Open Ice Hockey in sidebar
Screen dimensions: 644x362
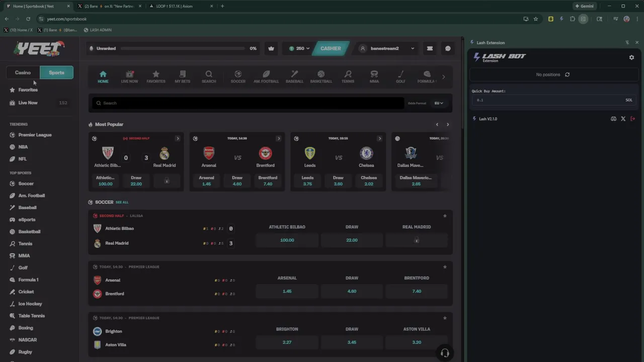tap(30, 304)
